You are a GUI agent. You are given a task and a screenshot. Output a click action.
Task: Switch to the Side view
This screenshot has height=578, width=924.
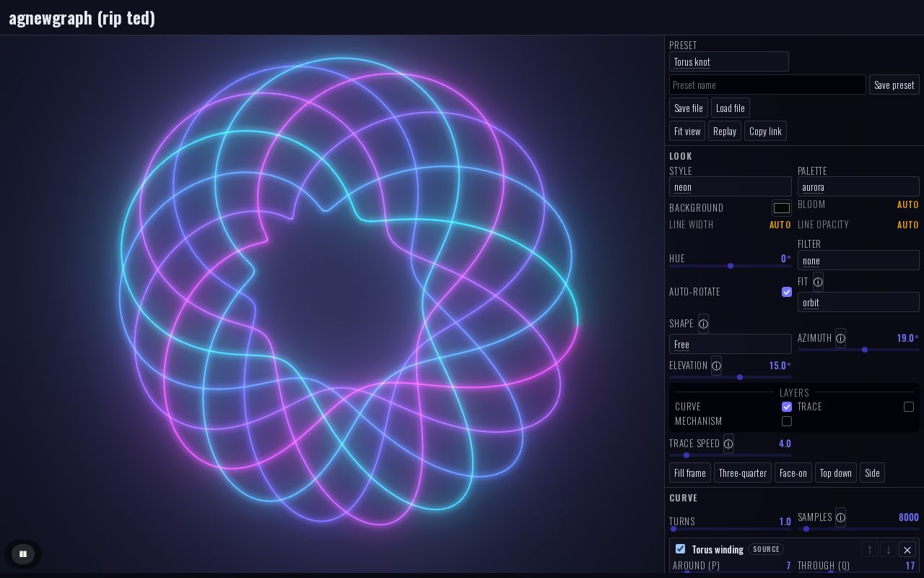point(872,473)
